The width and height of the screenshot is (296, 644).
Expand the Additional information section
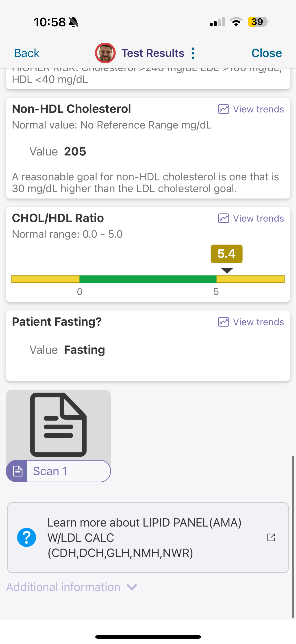click(x=71, y=587)
